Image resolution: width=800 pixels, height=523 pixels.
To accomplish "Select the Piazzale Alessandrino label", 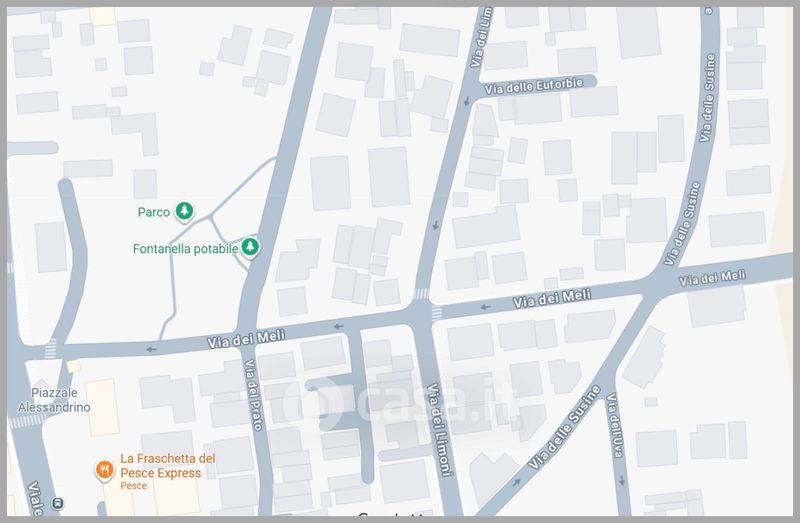I will click(54, 401).
